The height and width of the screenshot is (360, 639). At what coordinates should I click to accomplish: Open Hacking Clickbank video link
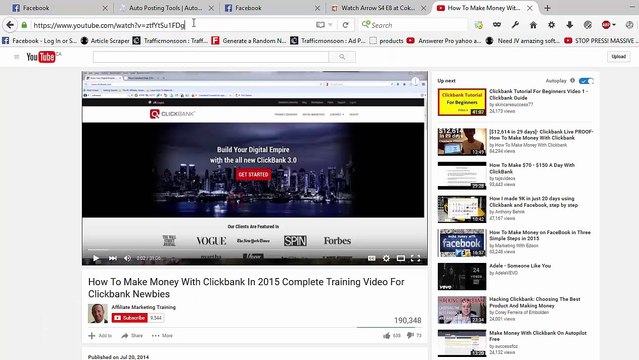(535, 302)
